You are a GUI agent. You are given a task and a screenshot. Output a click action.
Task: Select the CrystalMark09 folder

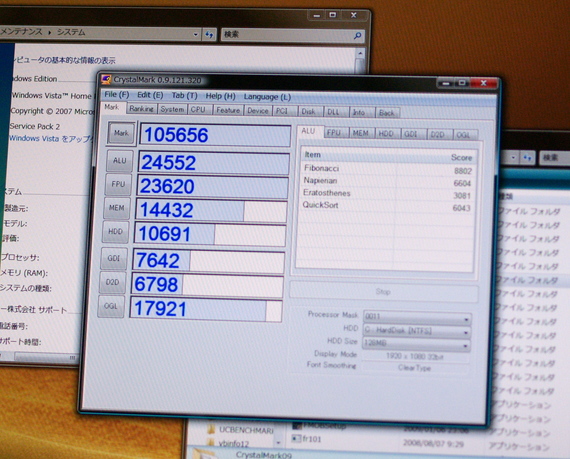(x=263, y=455)
